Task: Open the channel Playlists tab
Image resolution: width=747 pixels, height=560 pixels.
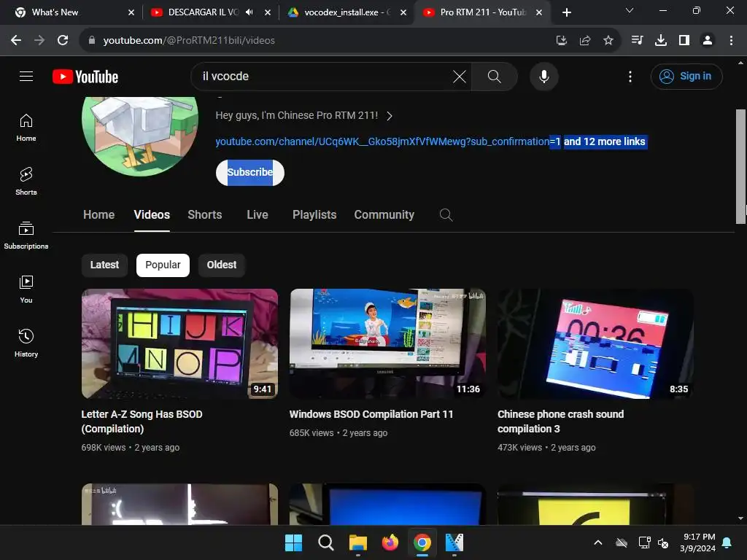Action: [314, 215]
